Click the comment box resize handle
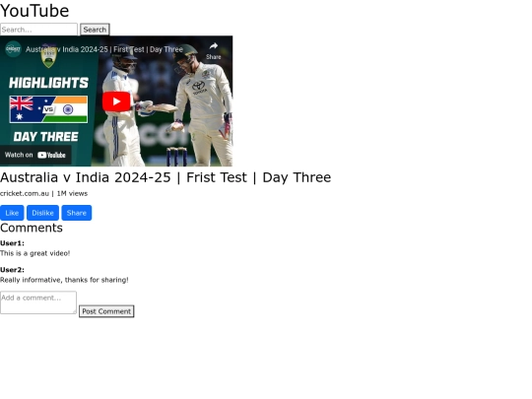Screen dimensions: 532x399 [74, 311]
